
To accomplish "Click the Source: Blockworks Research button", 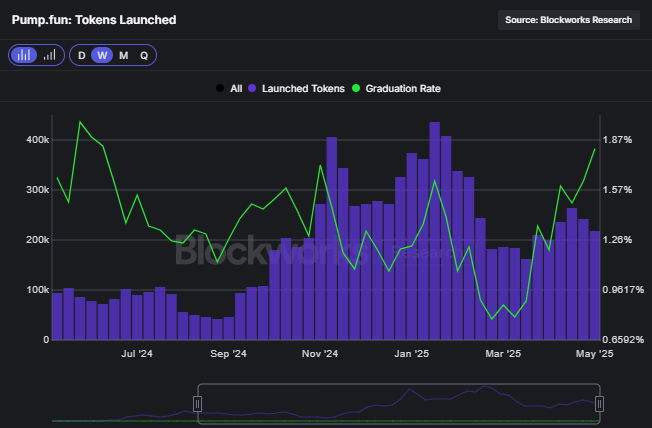I will click(568, 19).
